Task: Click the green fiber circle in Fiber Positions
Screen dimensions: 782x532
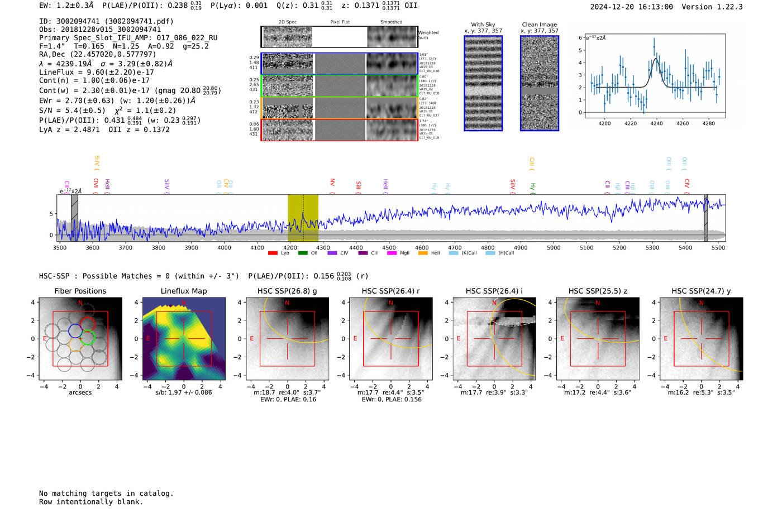Action: [x=88, y=337]
